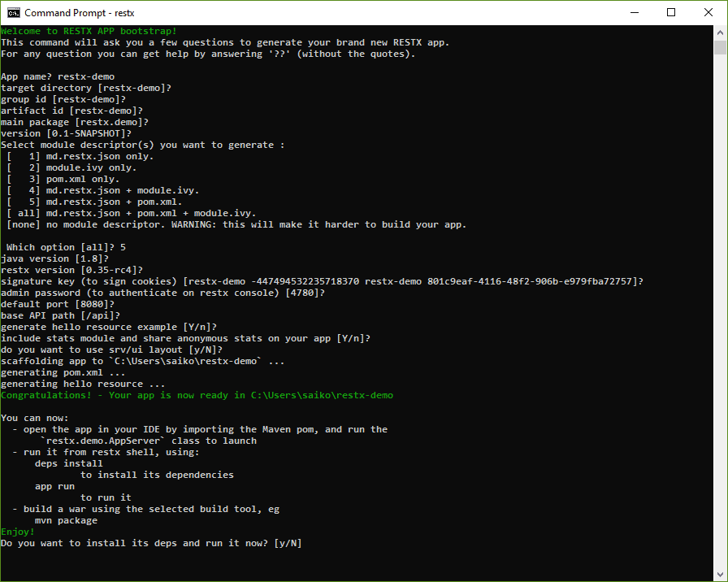Click the 'mvn package' command text
Image resolution: width=728 pixels, height=582 pixels.
(x=65, y=519)
